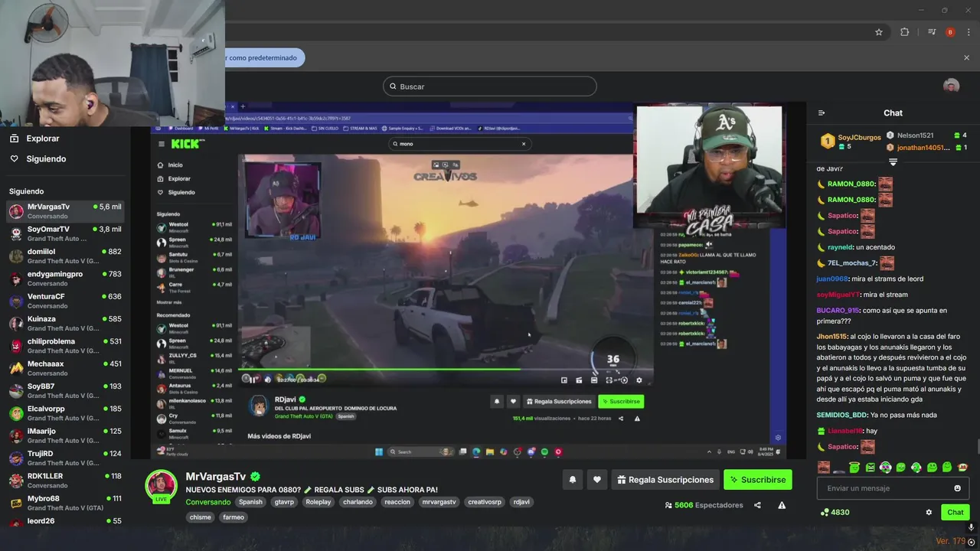
Task: Open MrVargasTv channel in following list
Action: (x=65, y=211)
